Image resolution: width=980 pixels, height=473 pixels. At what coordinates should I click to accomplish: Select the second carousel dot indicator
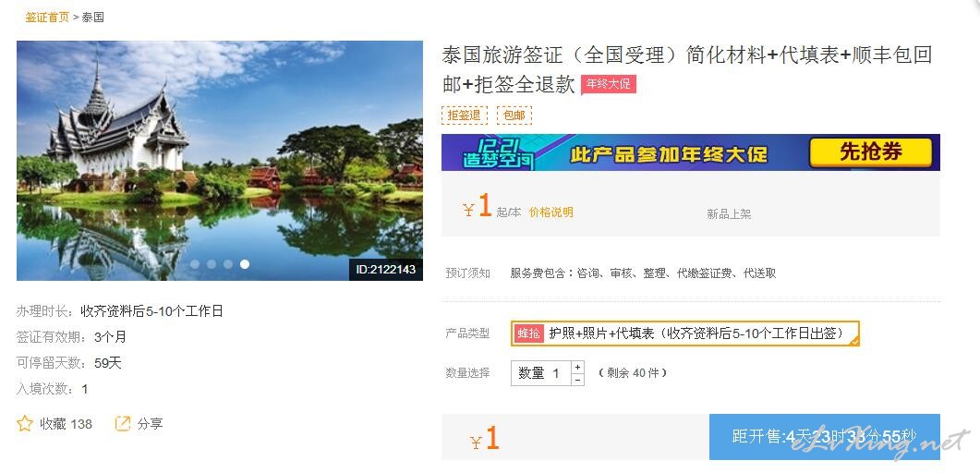(212, 264)
